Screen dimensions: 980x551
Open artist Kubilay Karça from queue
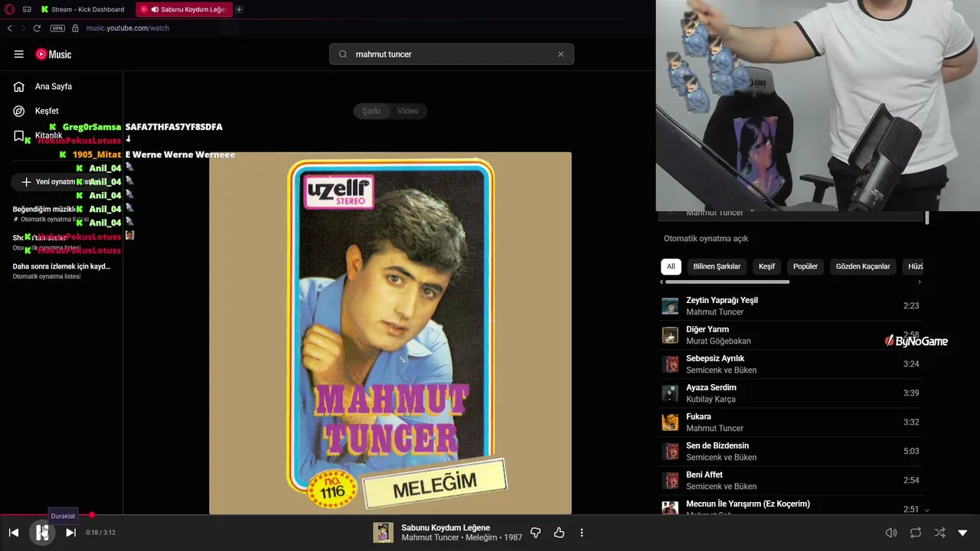pyautogui.click(x=710, y=399)
